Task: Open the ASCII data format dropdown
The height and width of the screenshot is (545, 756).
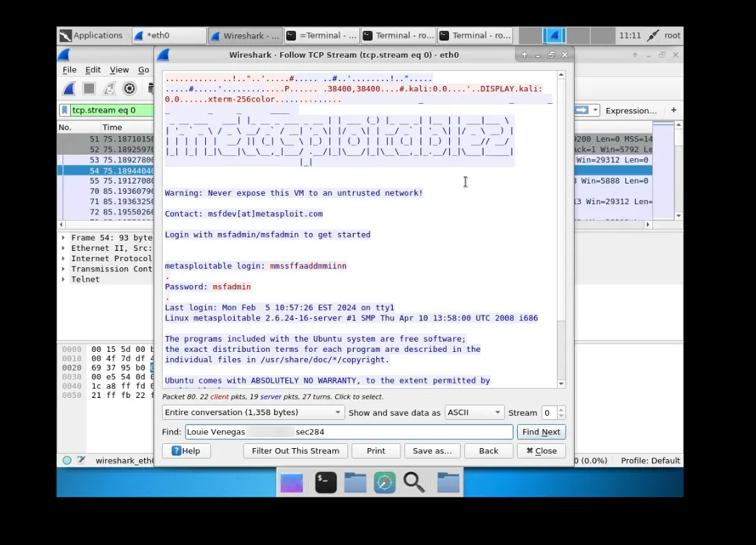Action: coord(474,412)
